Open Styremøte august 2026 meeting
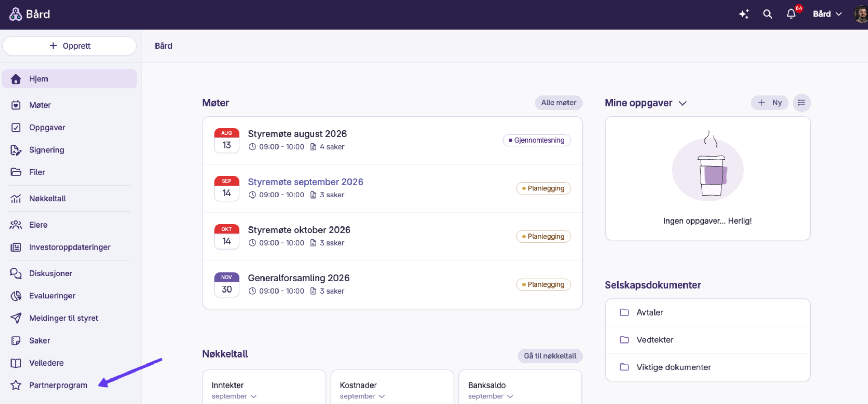 pos(392,140)
